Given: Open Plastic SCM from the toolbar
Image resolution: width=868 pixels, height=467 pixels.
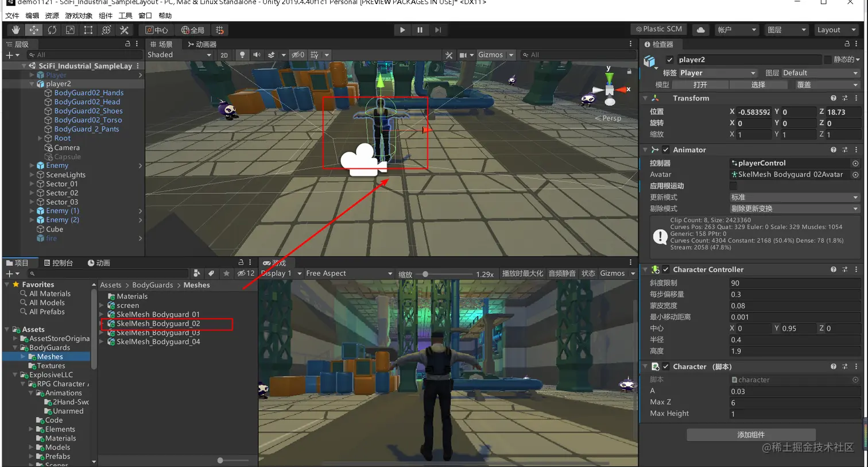Looking at the screenshot, I should pos(660,29).
